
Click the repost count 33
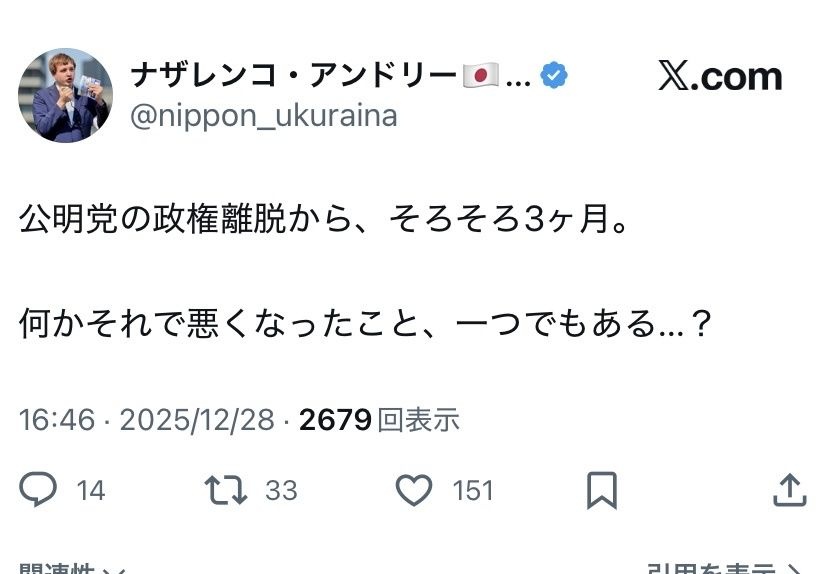coord(281,490)
